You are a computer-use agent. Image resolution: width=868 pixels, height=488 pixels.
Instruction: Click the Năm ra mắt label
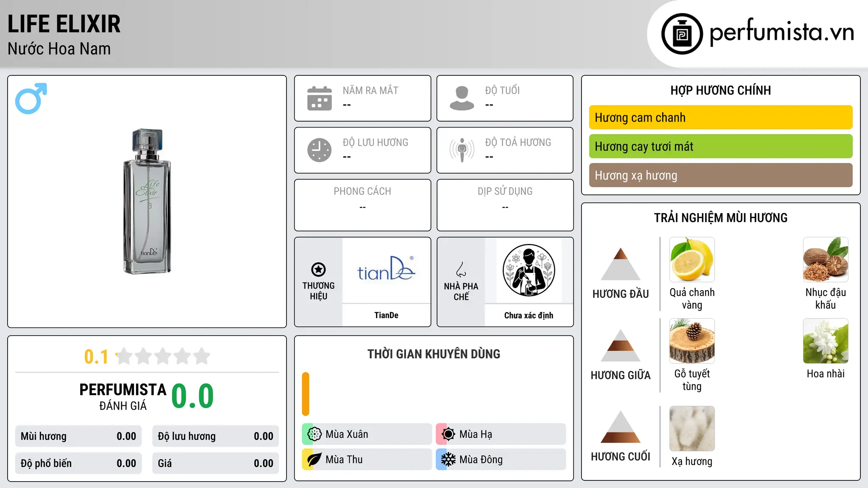[x=370, y=90]
